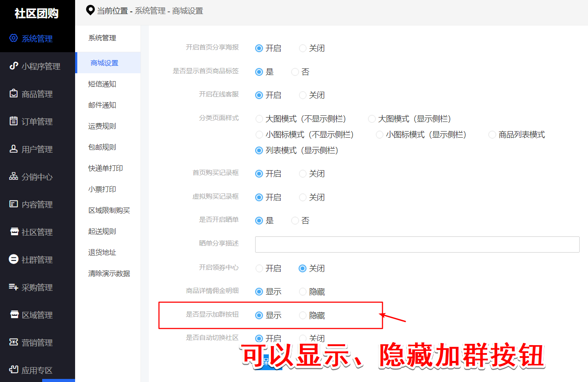Choose 商品列表模式 style
Image resolution: width=588 pixels, height=382 pixels.
coord(492,135)
